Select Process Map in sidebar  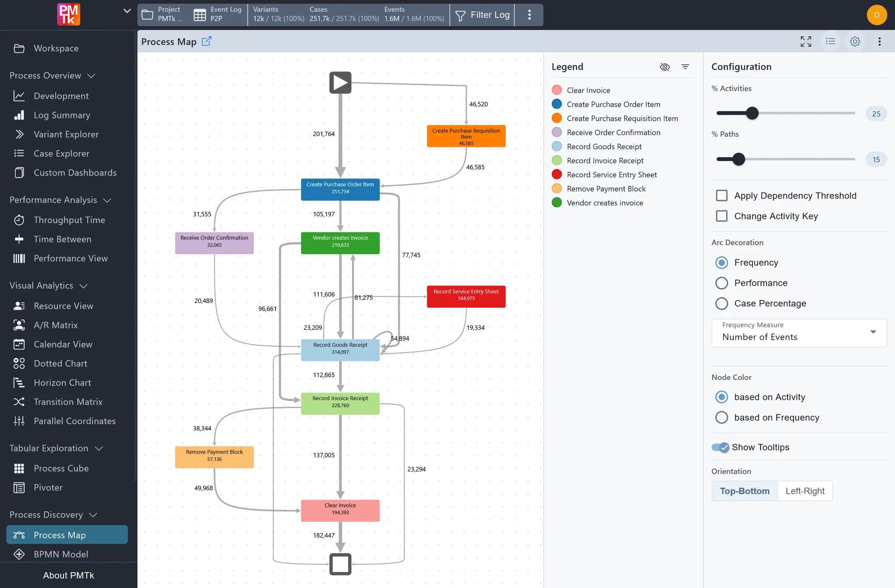[x=67, y=535]
